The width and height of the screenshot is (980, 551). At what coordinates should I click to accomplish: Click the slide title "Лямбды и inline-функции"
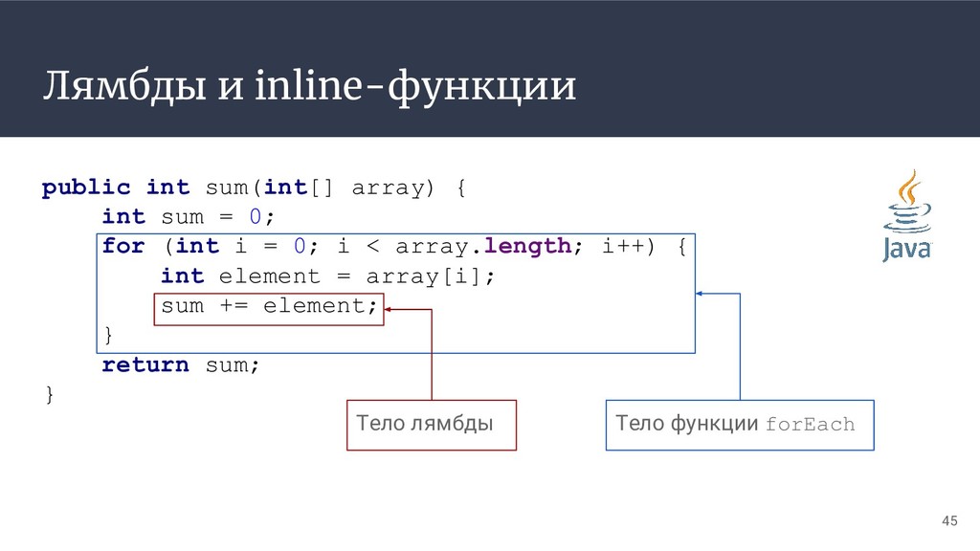tap(309, 85)
